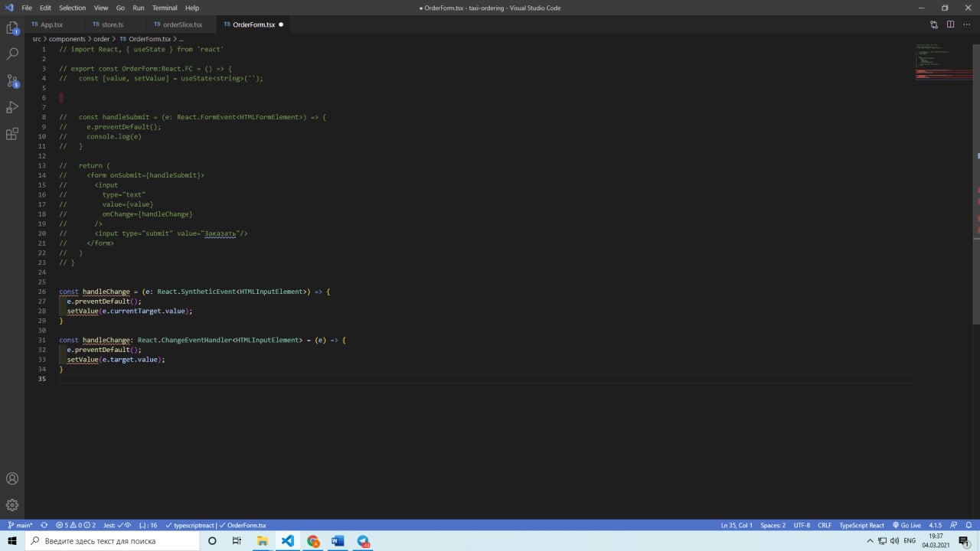This screenshot has height=551, width=980.
Task: Open the Manage gear settings icon
Action: point(12,505)
